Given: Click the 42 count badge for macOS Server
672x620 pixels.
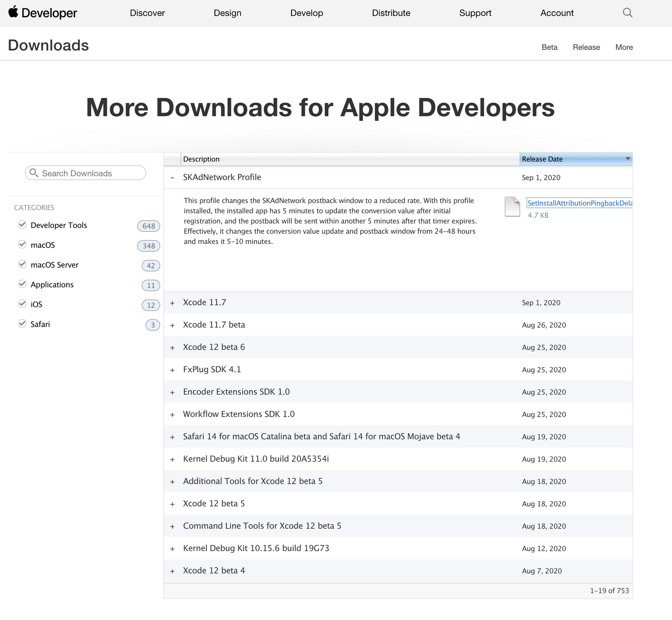Looking at the screenshot, I should pos(151,265).
